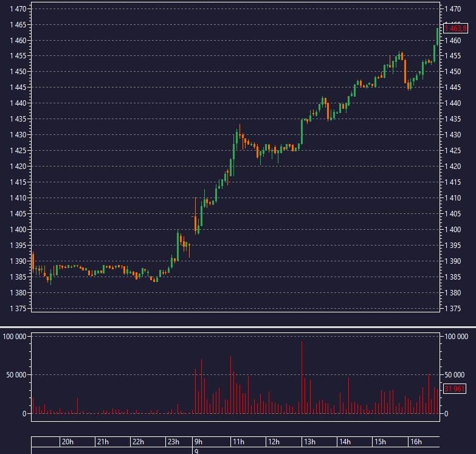Click the red 1 463,8 current price tag
This screenshot has height=454, width=476.
[x=455, y=29]
